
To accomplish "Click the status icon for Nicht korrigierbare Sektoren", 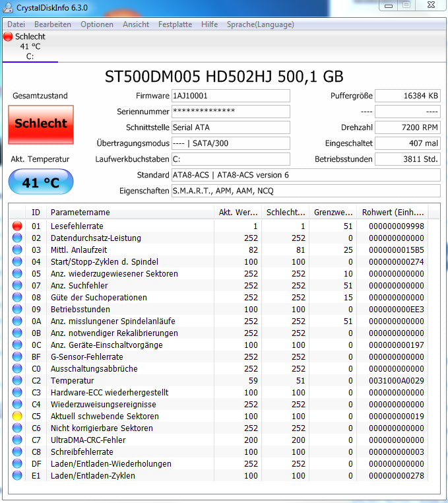I will [17, 428].
